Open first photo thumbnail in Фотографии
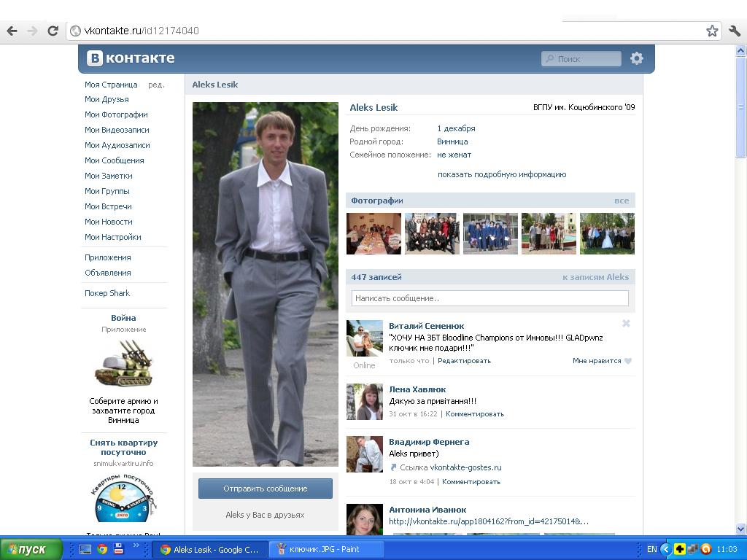747x560 pixels. coord(373,233)
